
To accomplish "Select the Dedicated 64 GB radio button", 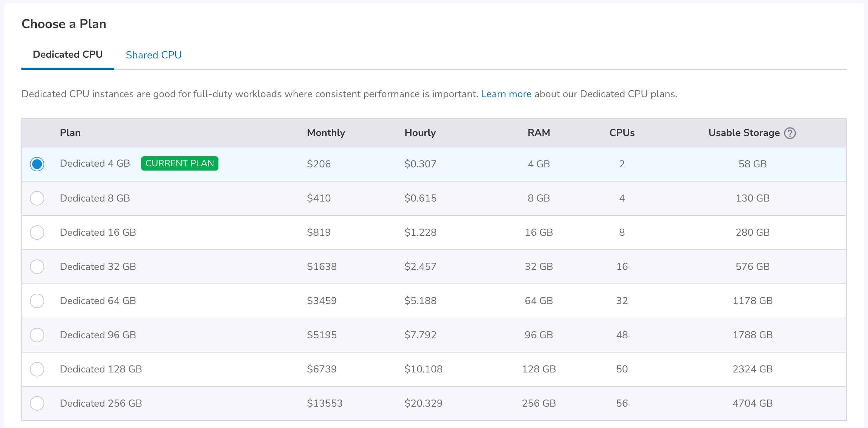I will pos(37,301).
